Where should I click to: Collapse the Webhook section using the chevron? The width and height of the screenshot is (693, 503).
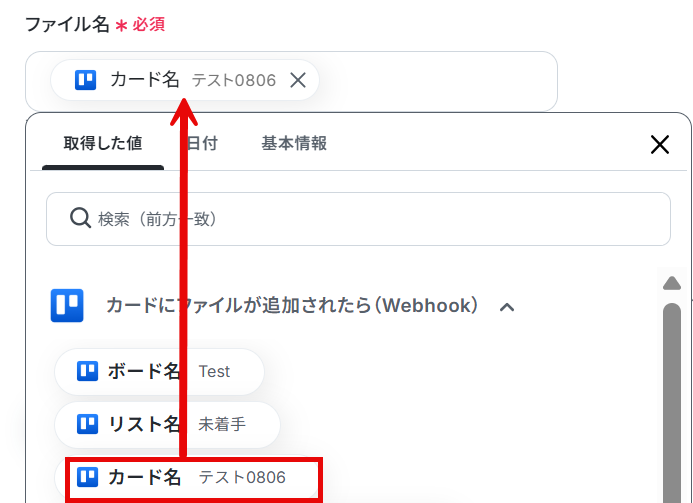[x=507, y=307]
